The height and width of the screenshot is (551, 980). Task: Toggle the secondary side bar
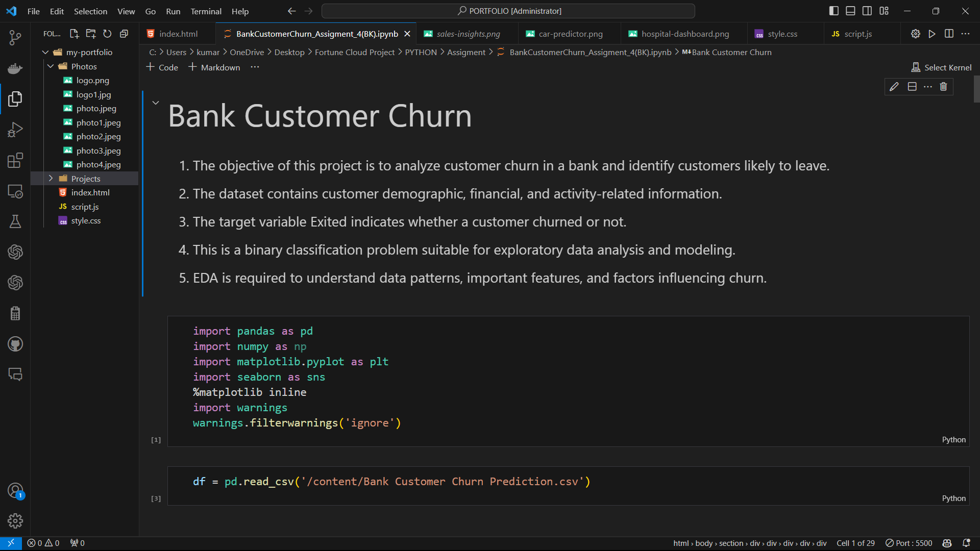coord(867,10)
